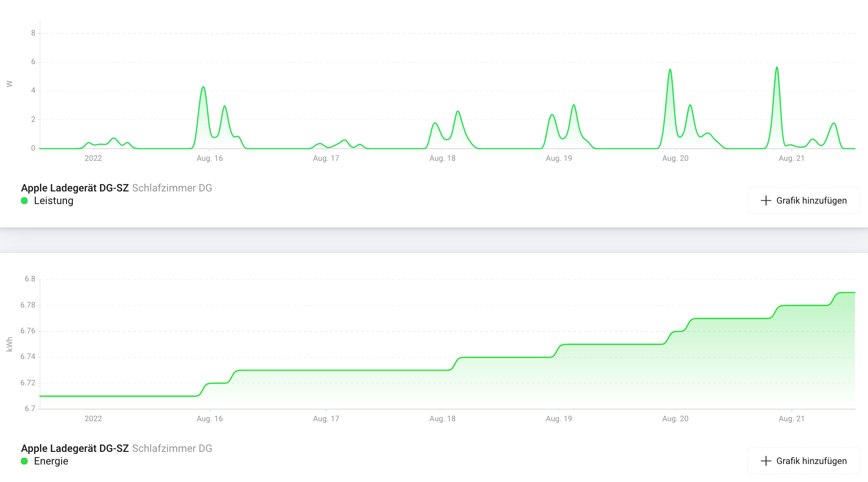
Task: Click upper Grafik hinzufügen button text
Action: coord(811,201)
